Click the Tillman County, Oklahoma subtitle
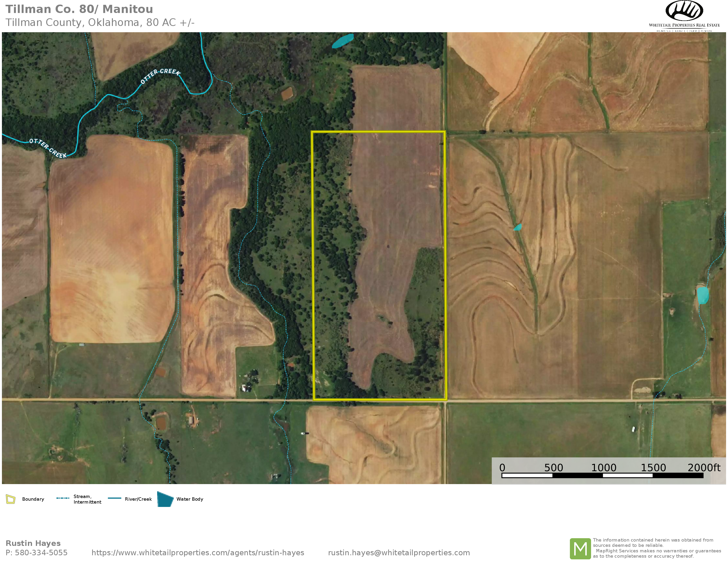The height and width of the screenshot is (562, 728). 100,23
